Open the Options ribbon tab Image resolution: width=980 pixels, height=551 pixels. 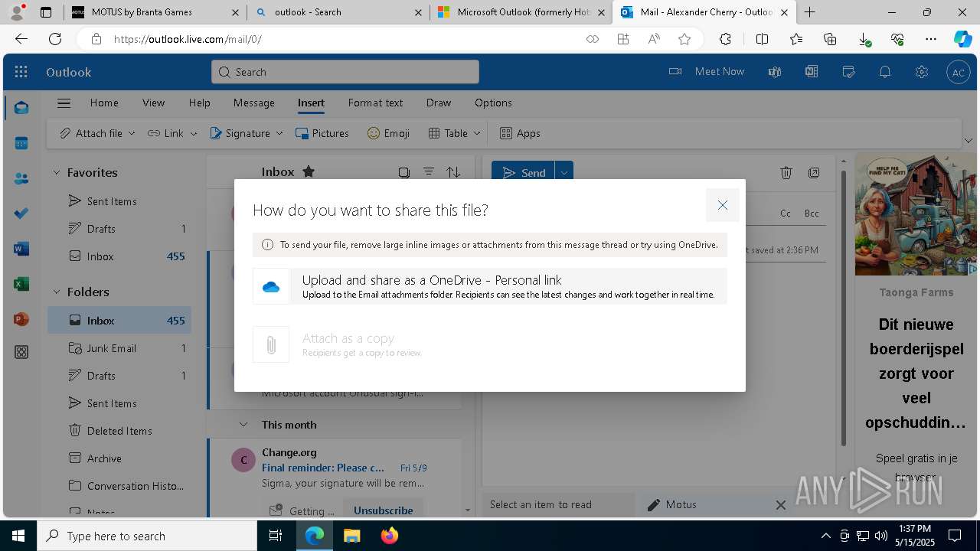pos(493,103)
